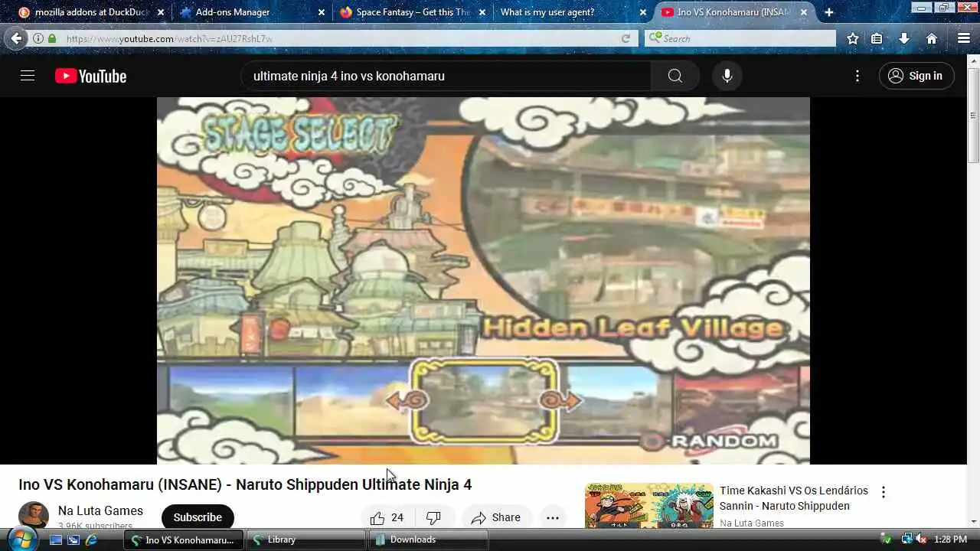This screenshot has width=980, height=551.
Task: Switch to the Add-ons Manager tab
Action: click(x=253, y=12)
